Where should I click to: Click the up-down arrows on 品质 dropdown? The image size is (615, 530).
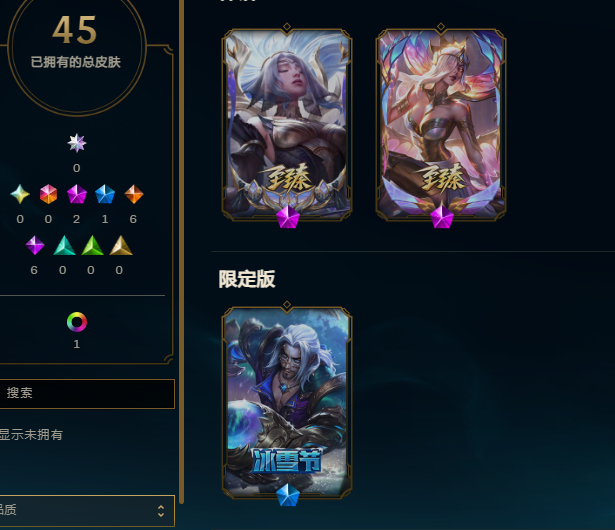161,511
